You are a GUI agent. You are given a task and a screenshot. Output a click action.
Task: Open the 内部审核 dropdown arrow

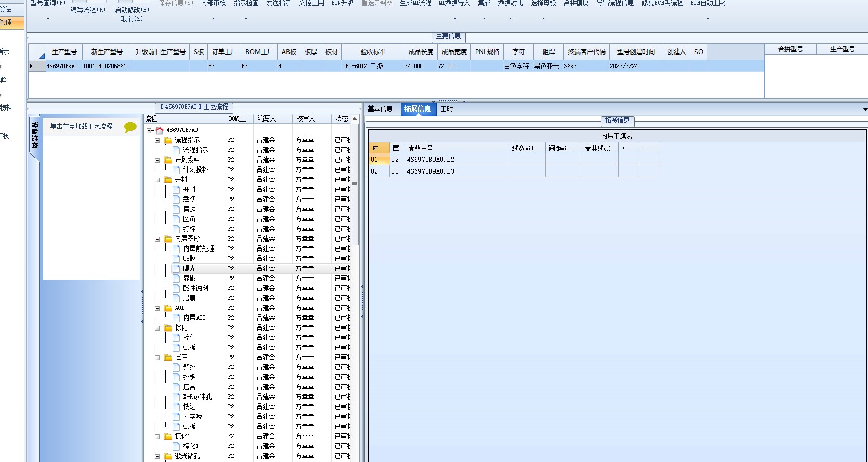[213, 19]
